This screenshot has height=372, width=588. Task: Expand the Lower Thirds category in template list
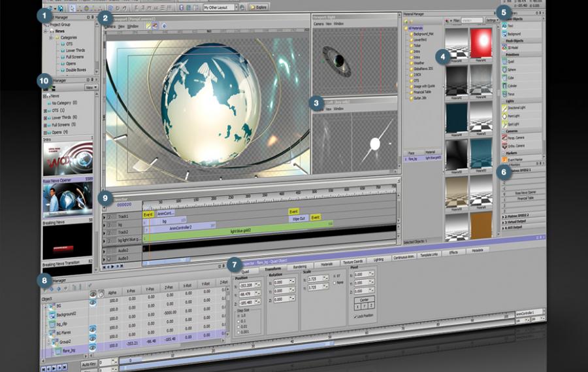pos(45,118)
